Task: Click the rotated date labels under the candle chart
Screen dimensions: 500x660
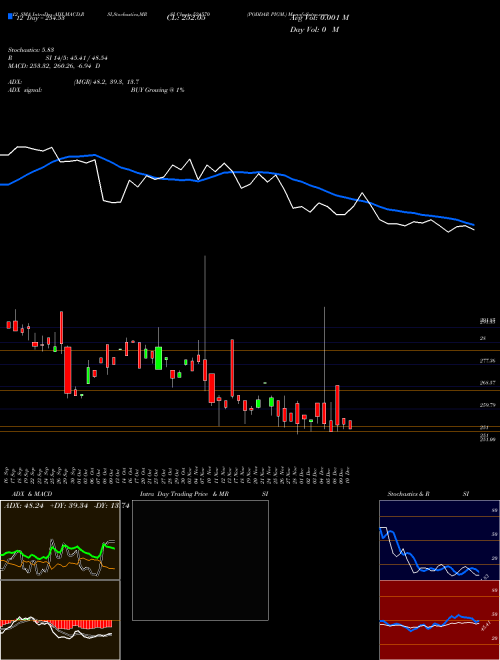Action: click(x=179, y=474)
